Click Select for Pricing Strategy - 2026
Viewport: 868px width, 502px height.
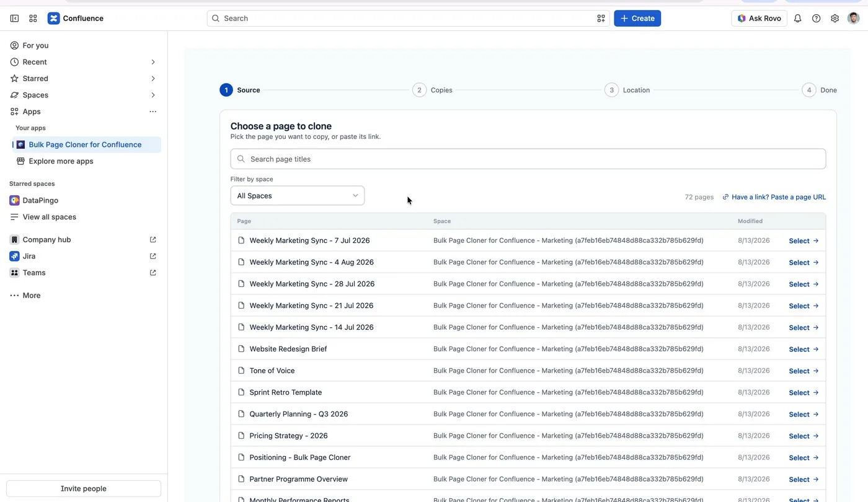804,436
